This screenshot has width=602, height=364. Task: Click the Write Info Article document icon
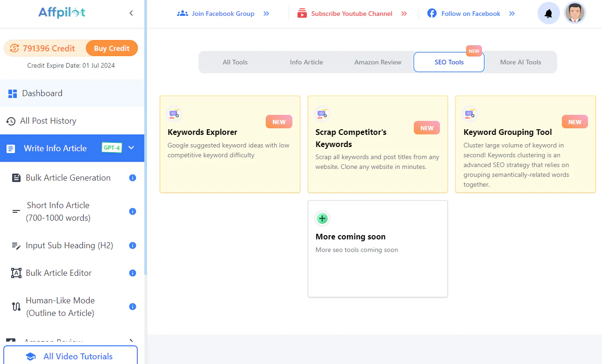(x=11, y=149)
